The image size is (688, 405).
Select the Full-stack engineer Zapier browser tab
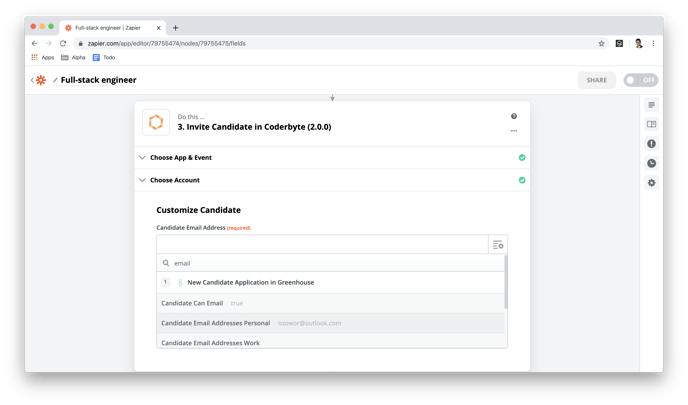pos(112,28)
